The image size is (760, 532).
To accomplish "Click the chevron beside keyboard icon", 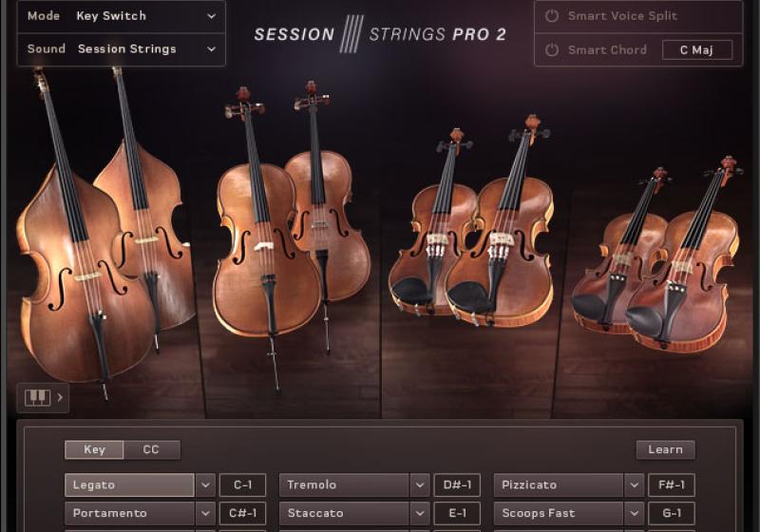I will [x=60, y=397].
